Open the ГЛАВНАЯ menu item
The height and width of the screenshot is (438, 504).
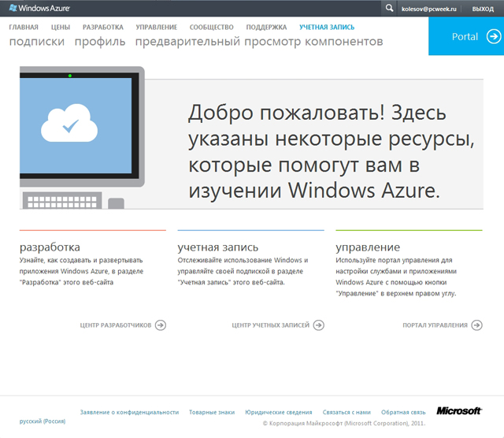click(24, 28)
